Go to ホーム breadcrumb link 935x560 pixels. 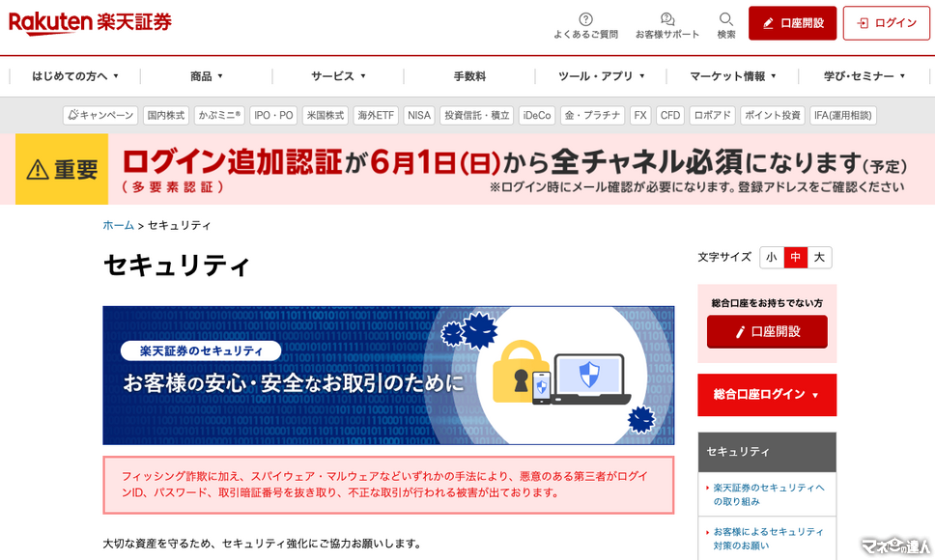point(118,225)
